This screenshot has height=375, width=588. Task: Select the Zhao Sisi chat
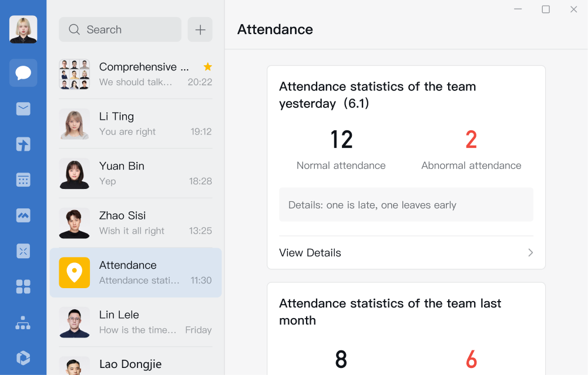pos(136,223)
